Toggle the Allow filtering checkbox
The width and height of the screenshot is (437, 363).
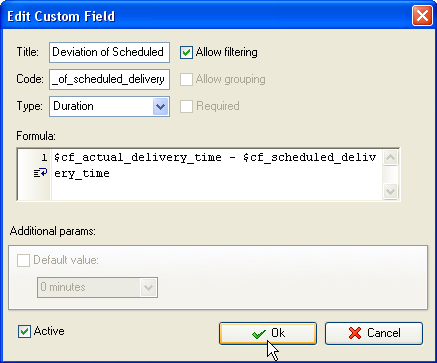coord(186,52)
